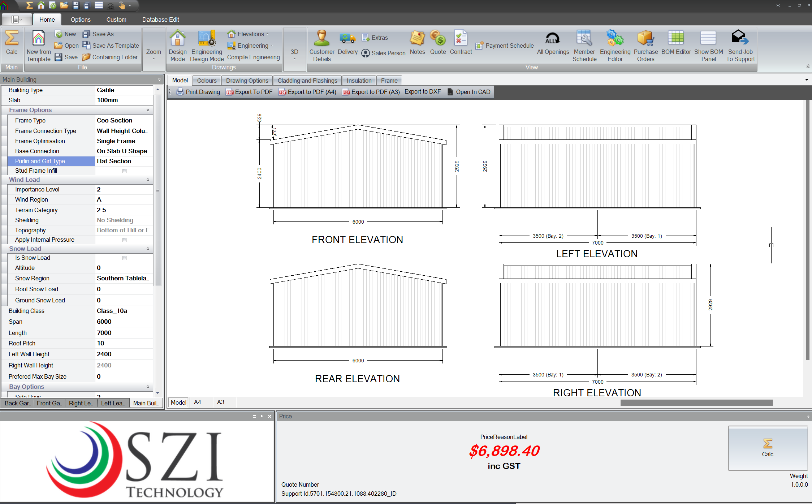Tick the Is Snow Load checkbox

pyautogui.click(x=124, y=258)
